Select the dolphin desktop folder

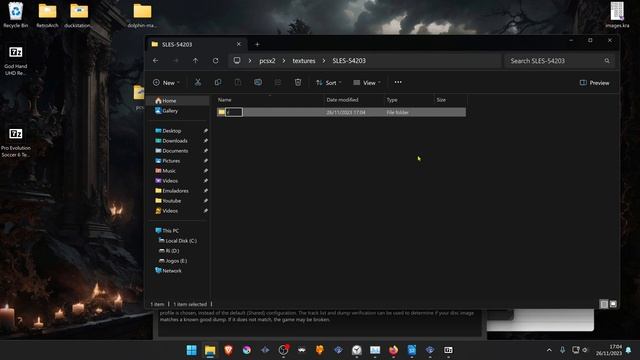coord(142,15)
